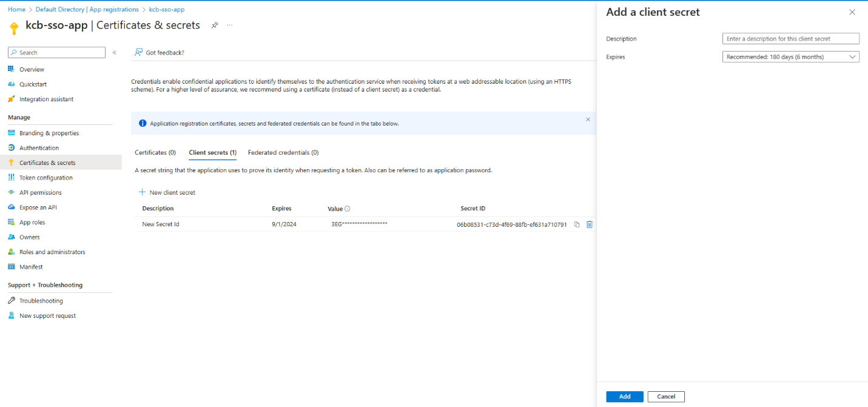The height and width of the screenshot is (407, 868).
Task: Switch to the Certificates (0) tab
Action: pos(155,152)
